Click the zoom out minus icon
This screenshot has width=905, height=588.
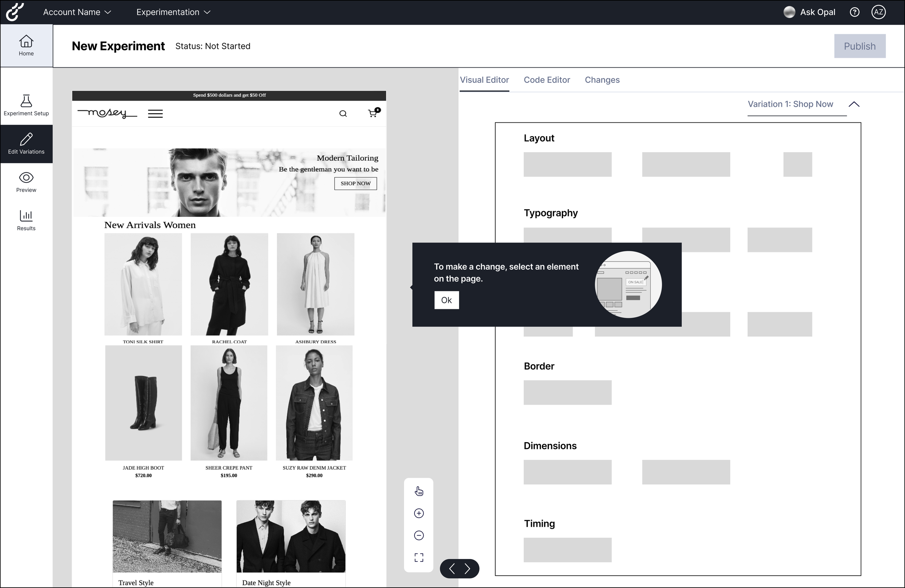419,535
